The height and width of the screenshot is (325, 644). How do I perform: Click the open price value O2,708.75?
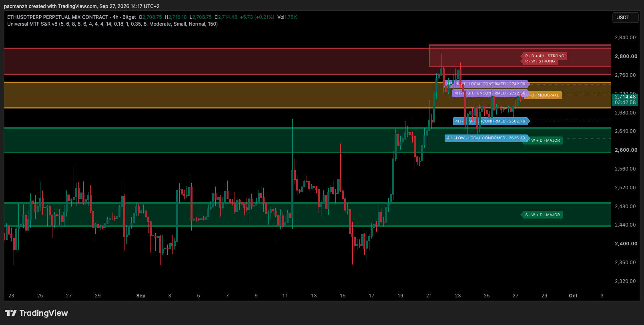tap(150, 17)
